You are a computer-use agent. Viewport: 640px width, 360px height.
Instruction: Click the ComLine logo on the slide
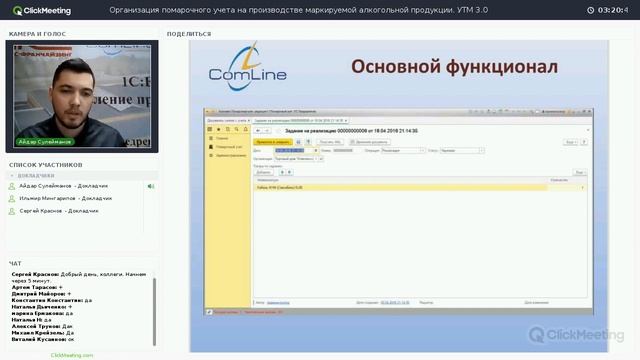248,66
